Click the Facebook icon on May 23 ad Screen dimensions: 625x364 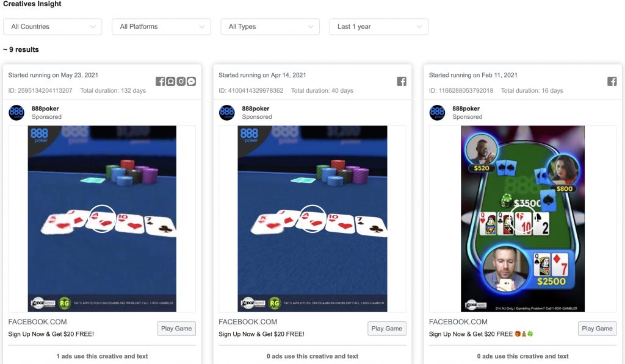tap(161, 82)
